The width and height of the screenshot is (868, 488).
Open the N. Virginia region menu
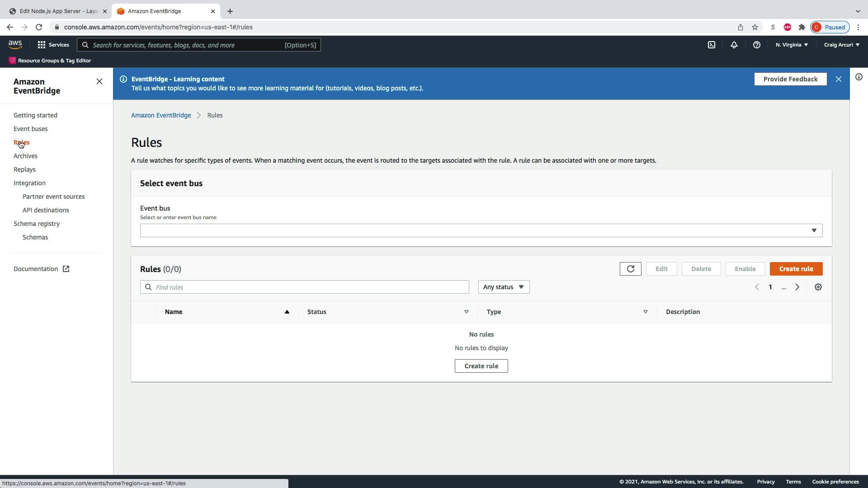click(791, 45)
